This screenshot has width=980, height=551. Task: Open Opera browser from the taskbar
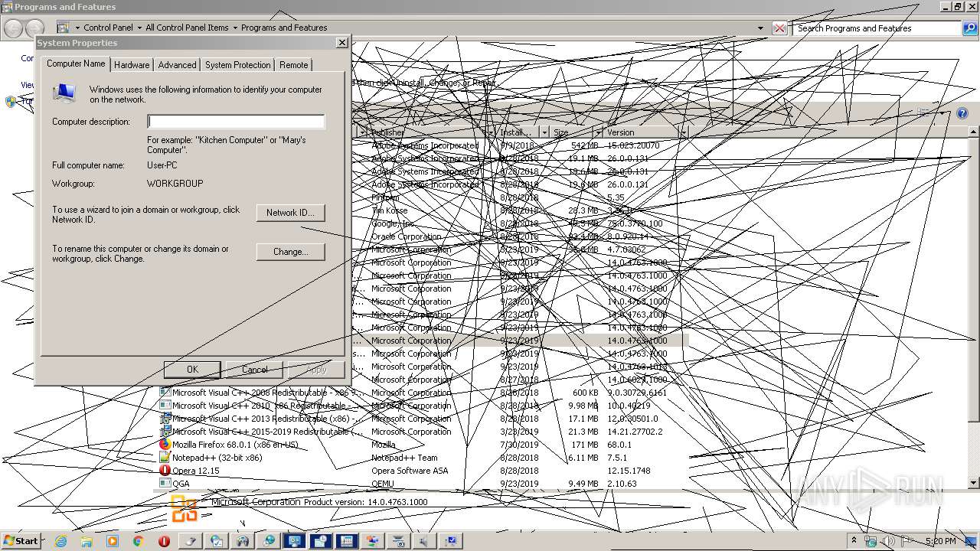164,541
